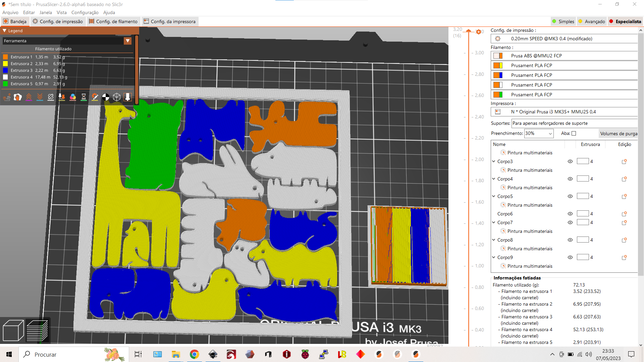Toggle wipe moves hand icon
644x362 pixels.
click(x=18, y=97)
